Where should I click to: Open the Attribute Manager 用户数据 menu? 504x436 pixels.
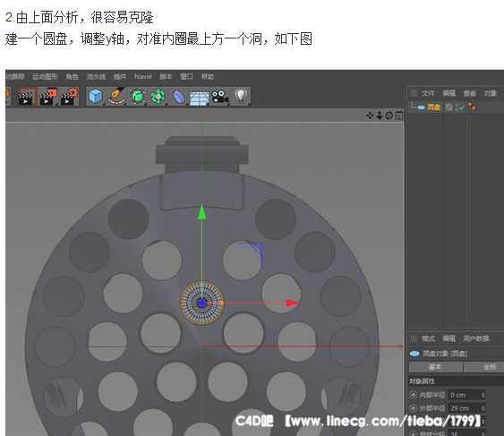coord(476,338)
